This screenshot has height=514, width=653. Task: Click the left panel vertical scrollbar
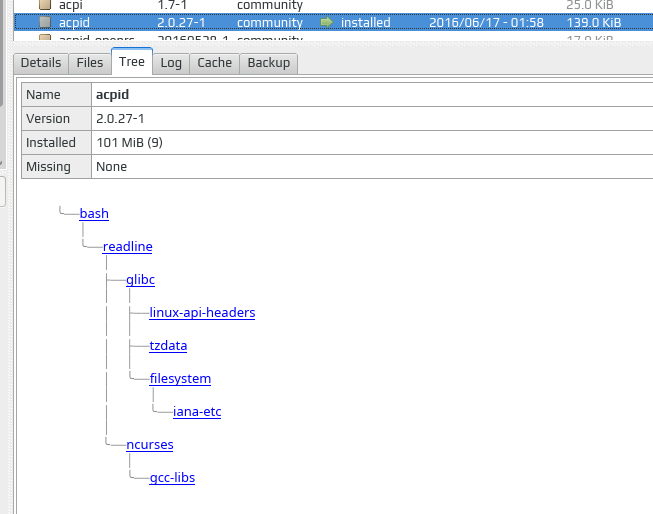2,52
